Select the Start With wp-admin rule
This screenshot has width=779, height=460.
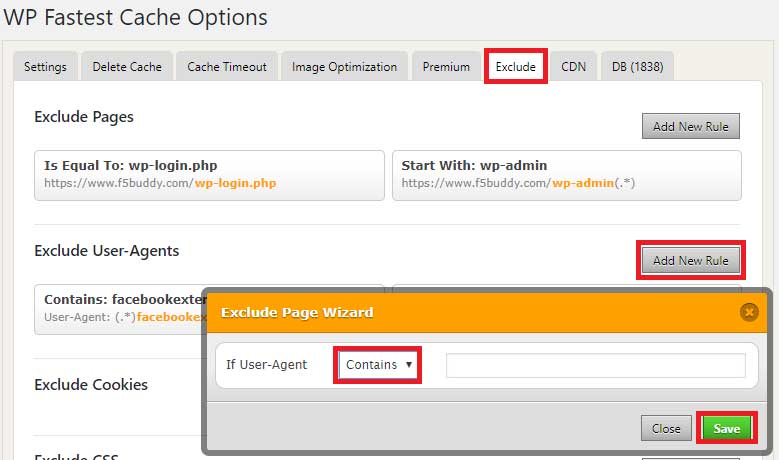pos(566,175)
